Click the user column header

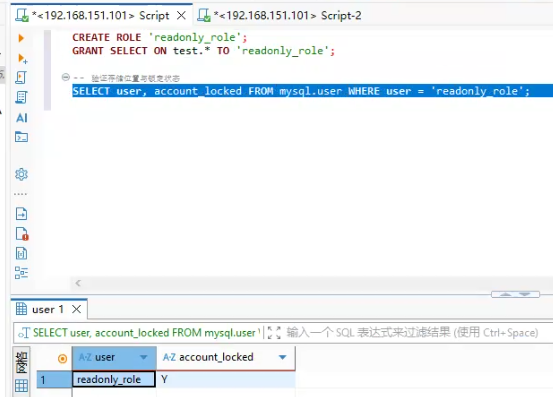coord(114,358)
